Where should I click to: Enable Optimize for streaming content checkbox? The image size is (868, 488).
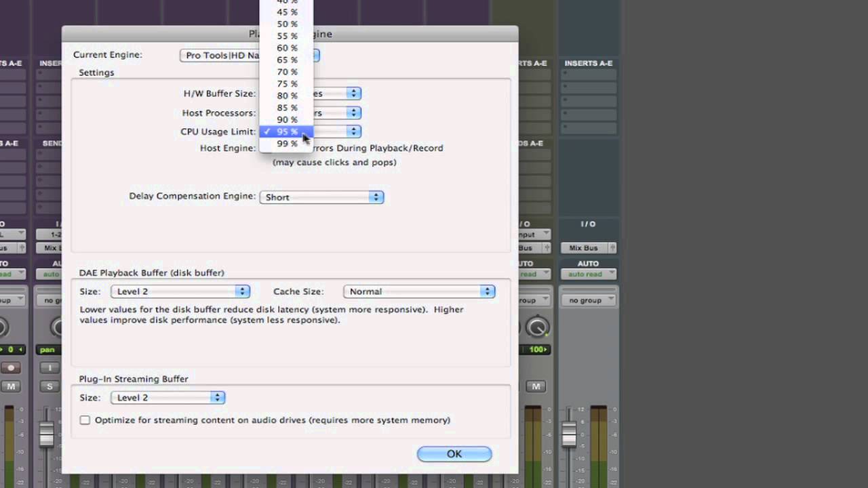tap(85, 420)
